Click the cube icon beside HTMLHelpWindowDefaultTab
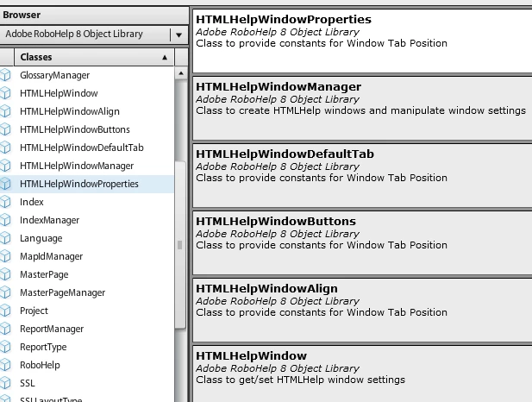 click(x=5, y=148)
